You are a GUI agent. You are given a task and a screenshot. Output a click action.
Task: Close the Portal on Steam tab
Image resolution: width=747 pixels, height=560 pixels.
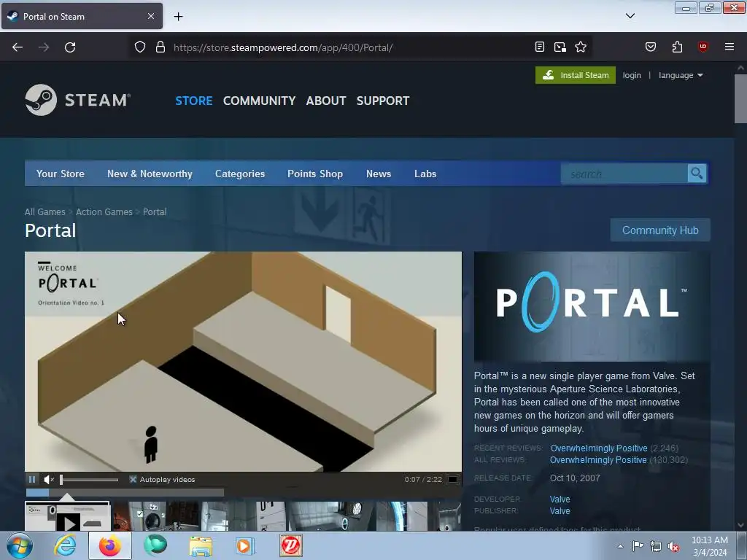[x=151, y=16]
